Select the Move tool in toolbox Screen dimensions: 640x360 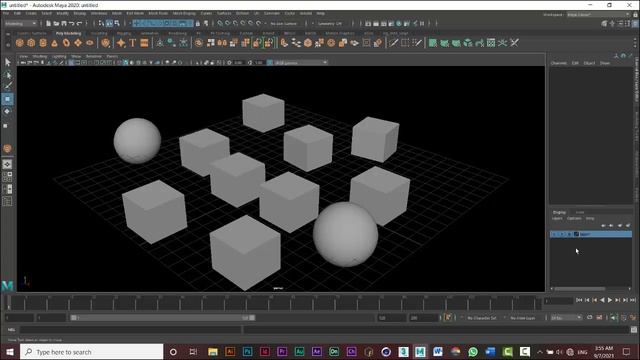7,99
